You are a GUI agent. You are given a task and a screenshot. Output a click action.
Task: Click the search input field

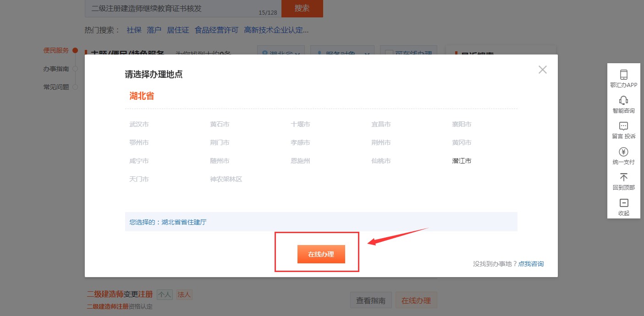tap(183, 8)
